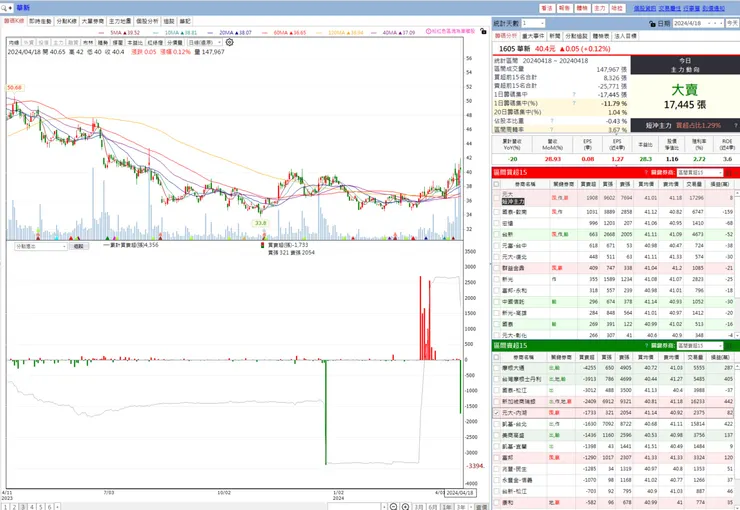Click help icon next to 1日籌碼集中
The image size is (740, 510).
pyautogui.click(x=574, y=94)
